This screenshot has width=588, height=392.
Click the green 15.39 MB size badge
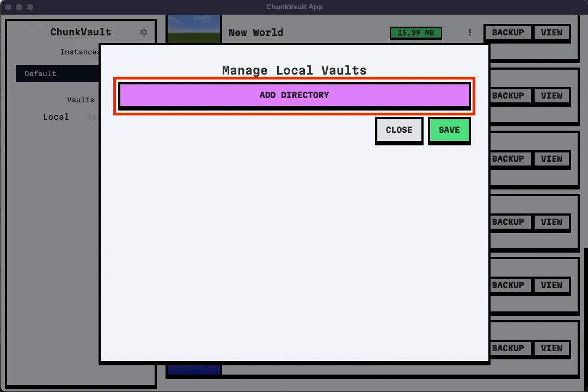click(x=415, y=33)
